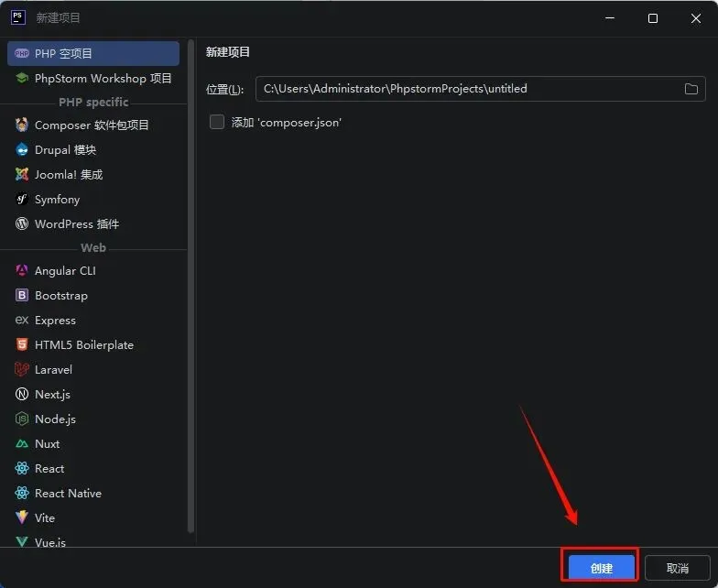Screen dimensions: 718x588
Task: Click the 创建 create button
Action: (601, 568)
